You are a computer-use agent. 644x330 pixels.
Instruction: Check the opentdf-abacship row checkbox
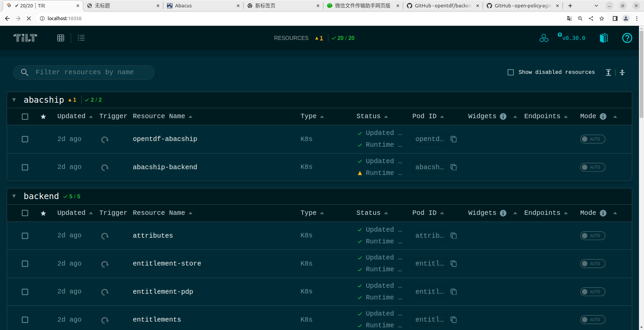click(x=25, y=139)
